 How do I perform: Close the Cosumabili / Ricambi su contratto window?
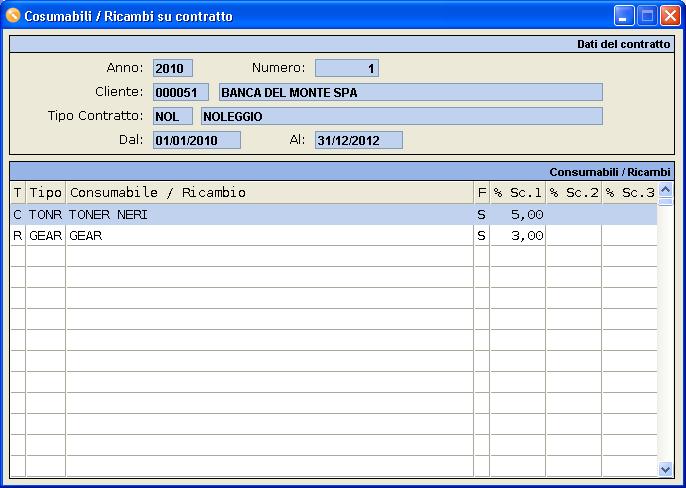point(670,16)
